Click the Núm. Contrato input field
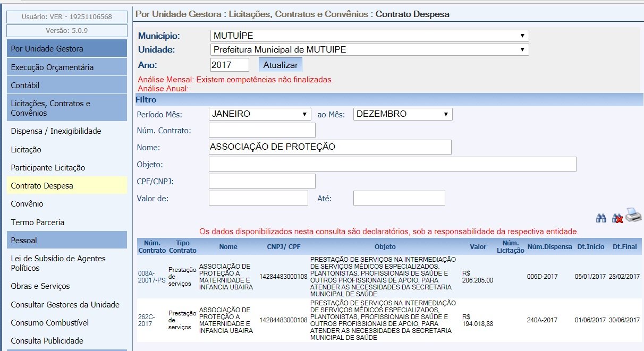644x351 pixels. [262, 130]
